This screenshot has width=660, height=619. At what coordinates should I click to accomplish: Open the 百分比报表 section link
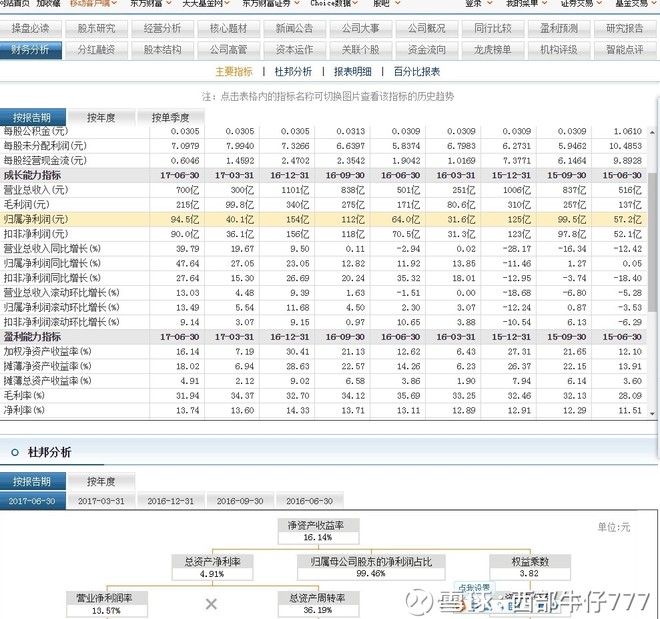coord(417,72)
